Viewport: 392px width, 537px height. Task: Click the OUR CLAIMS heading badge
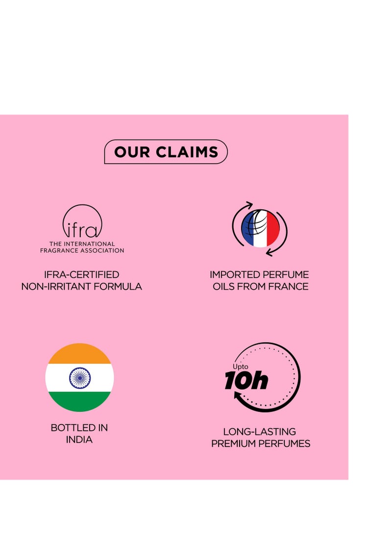166,152
